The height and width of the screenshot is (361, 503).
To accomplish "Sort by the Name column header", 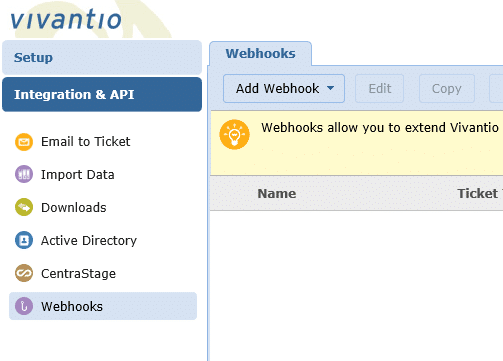I will 277,194.
